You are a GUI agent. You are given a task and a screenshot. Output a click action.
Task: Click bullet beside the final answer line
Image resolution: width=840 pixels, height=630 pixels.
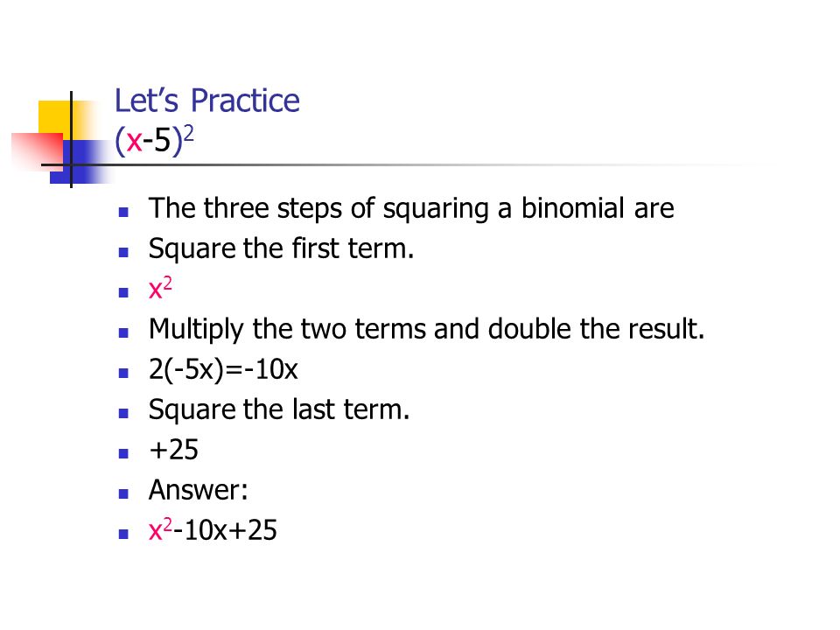(x=123, y=534)
